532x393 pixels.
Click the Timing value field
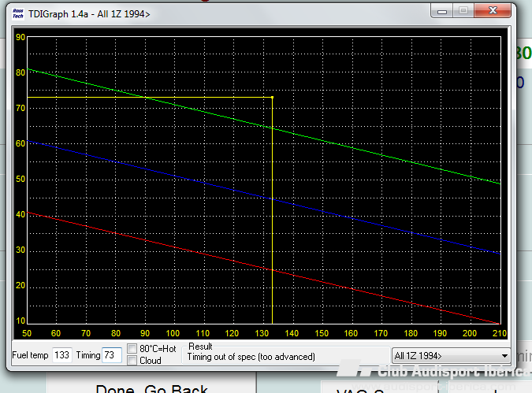[x=112, y=355]
